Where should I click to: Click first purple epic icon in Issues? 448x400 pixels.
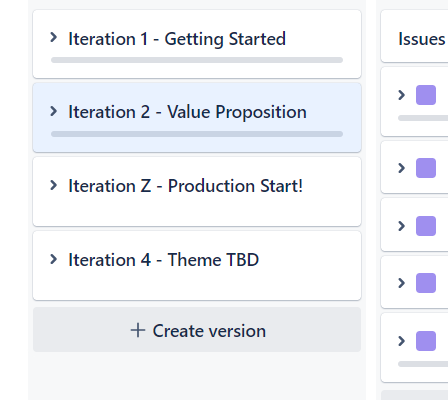426,95
